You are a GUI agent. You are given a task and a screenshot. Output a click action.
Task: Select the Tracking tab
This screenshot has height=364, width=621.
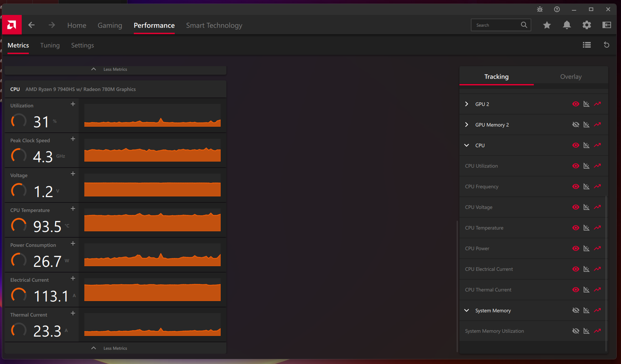click(496, 77)
